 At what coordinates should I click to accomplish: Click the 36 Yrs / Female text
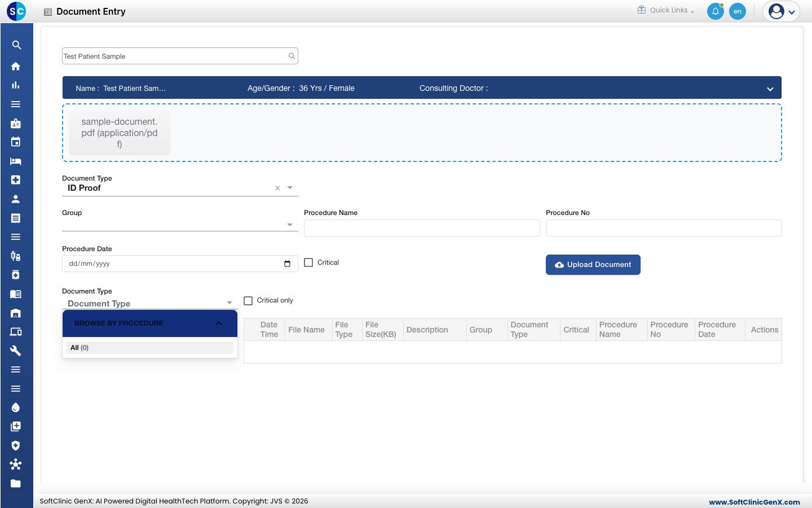click(326, 89)
